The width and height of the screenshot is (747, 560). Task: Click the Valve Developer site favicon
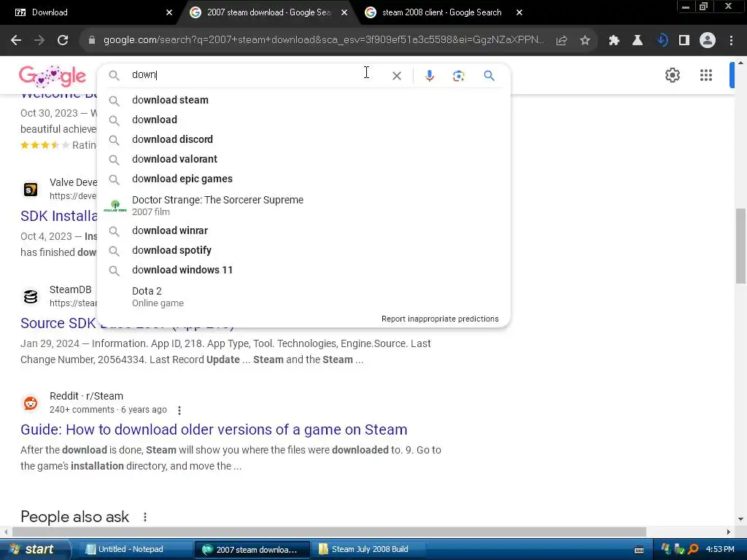[31, 189]
